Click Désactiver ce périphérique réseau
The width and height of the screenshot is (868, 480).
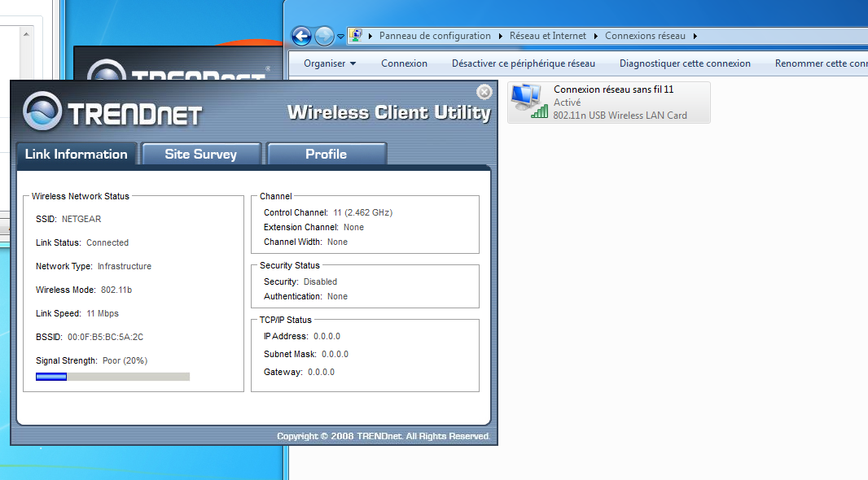[523, 63]
